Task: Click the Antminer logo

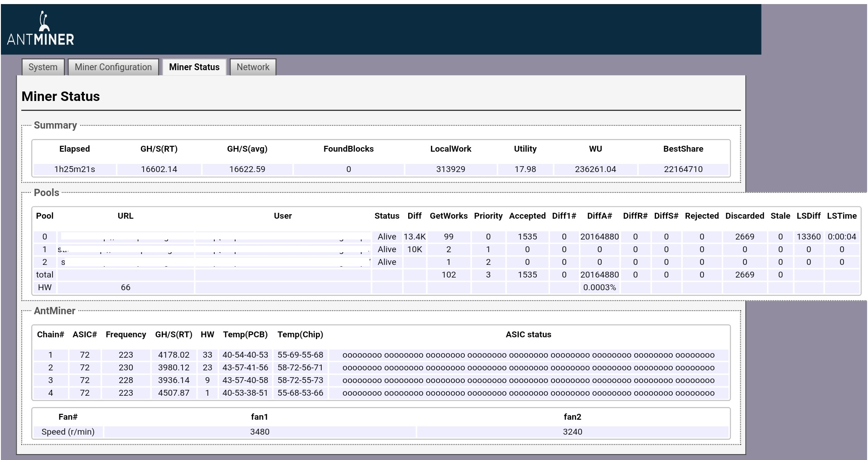Action: point(40,29)
